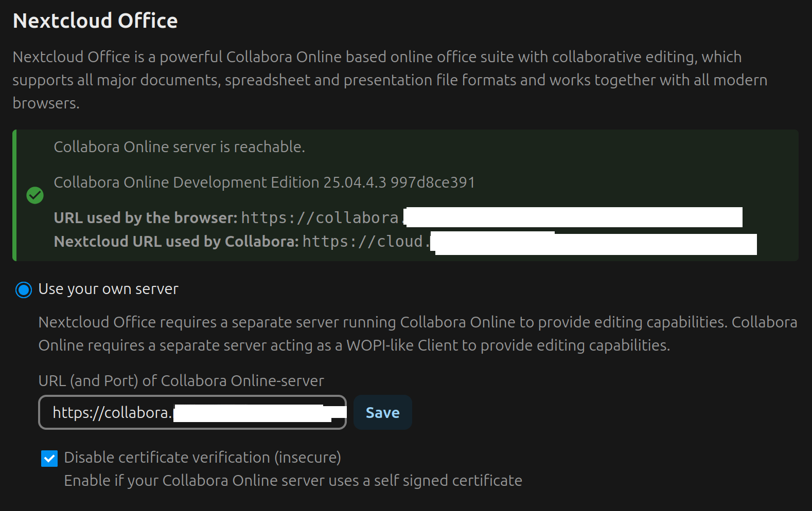Click the "Disable certificate verification (insecure)" label
The image size is (812, 511).
(x=202, y=458)
